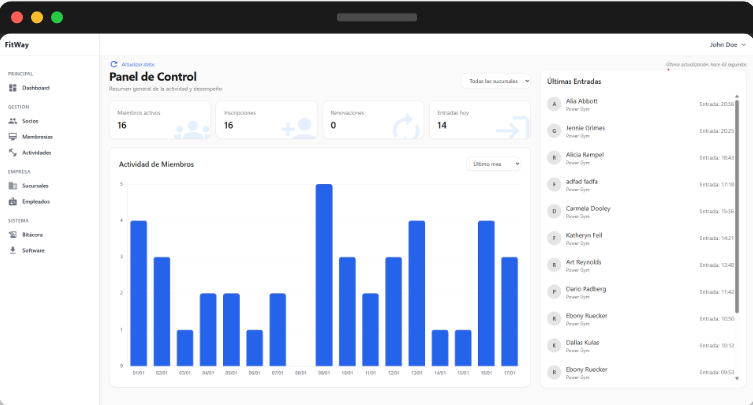Click avatar of Ebony Ruecker's 10:50 entry
The height and width of the screenshot is (405, 753).
click(554, 319)
